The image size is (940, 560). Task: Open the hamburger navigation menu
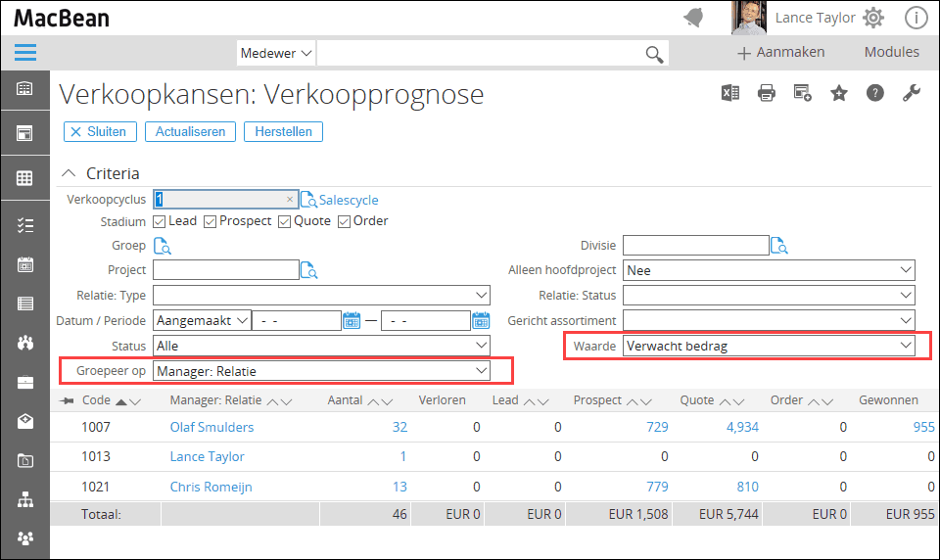tap(25, 52)
